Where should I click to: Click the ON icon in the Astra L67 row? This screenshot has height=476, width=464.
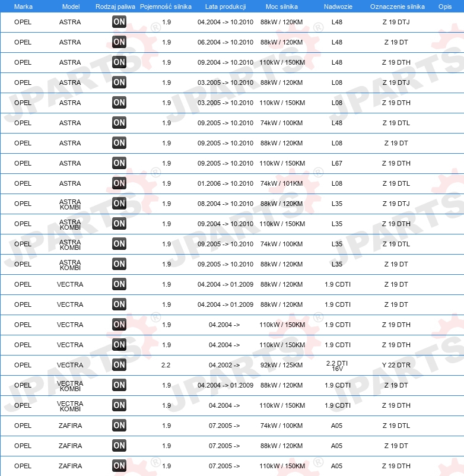119,163
